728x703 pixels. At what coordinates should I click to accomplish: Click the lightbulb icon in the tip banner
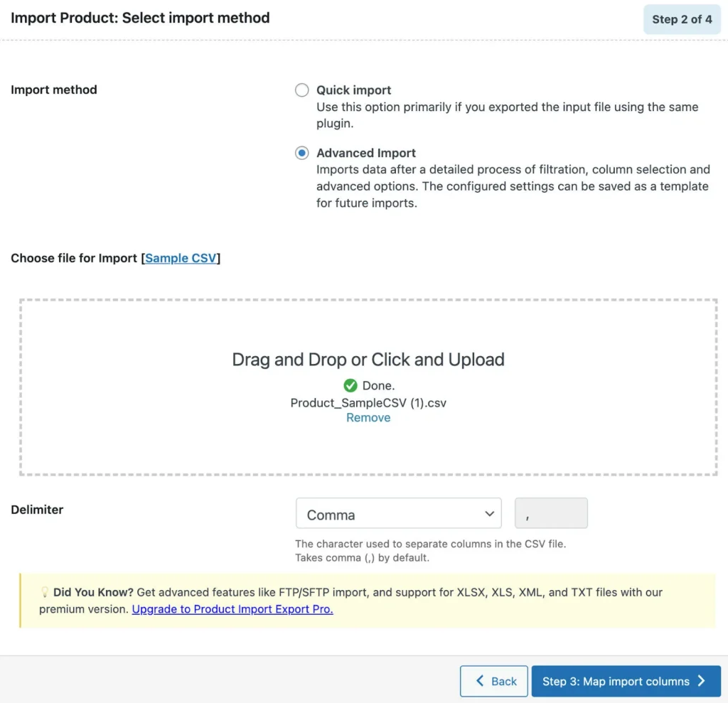(44, 591)
